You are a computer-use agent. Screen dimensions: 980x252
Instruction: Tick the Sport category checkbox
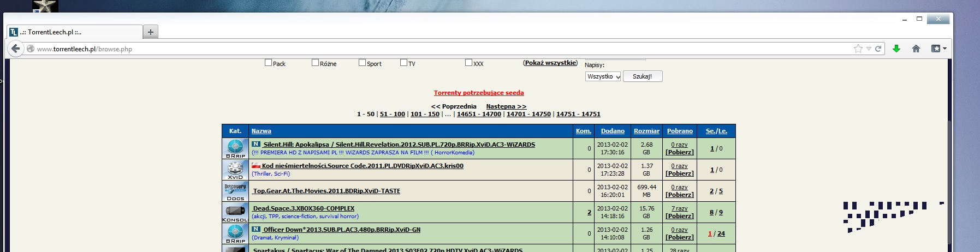tap(362, 63)
